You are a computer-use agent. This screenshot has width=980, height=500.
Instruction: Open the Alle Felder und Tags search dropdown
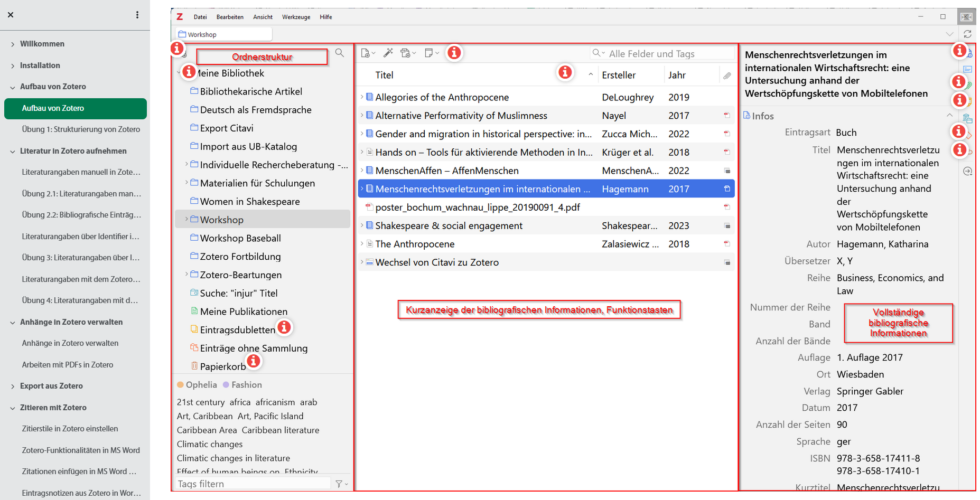tap(604, 53)
